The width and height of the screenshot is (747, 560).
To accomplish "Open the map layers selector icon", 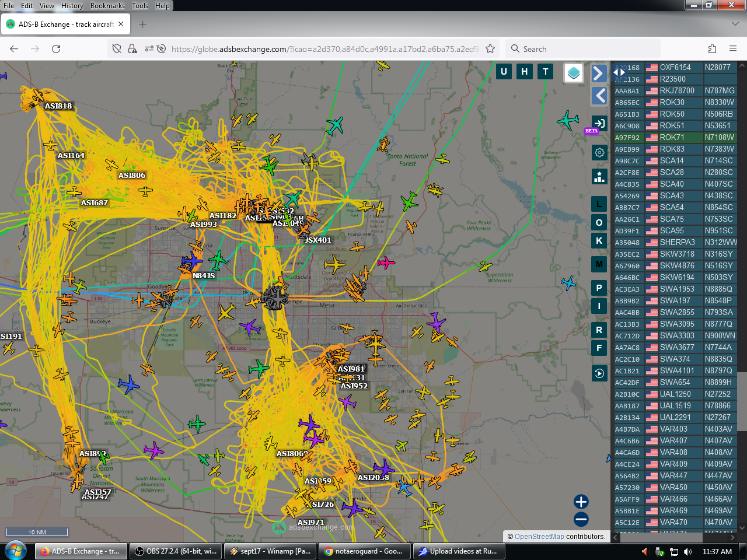I will pyautogui.click(x=574, y=73).
